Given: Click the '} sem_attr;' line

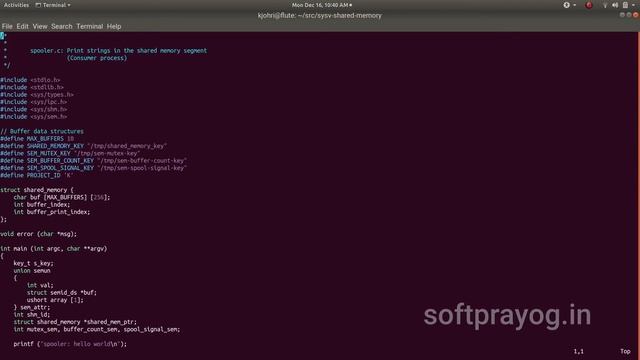Looking at the screenshot, I should 32,308.
